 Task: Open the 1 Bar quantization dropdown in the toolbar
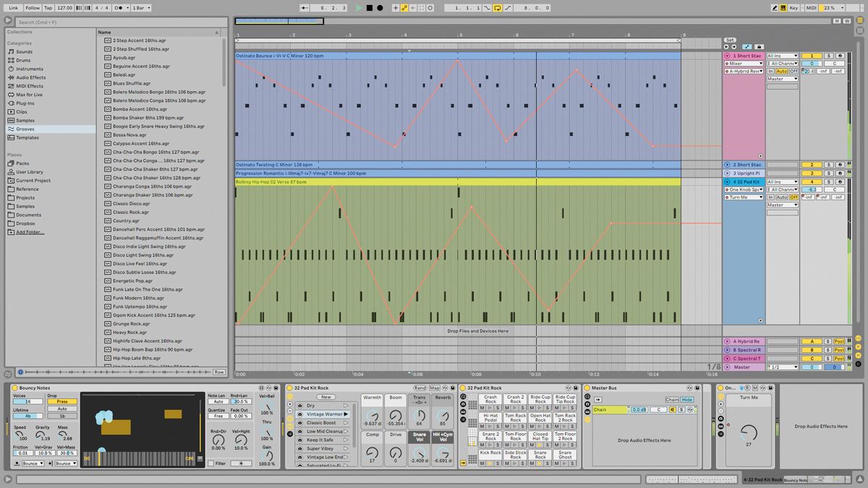[140, 7]
